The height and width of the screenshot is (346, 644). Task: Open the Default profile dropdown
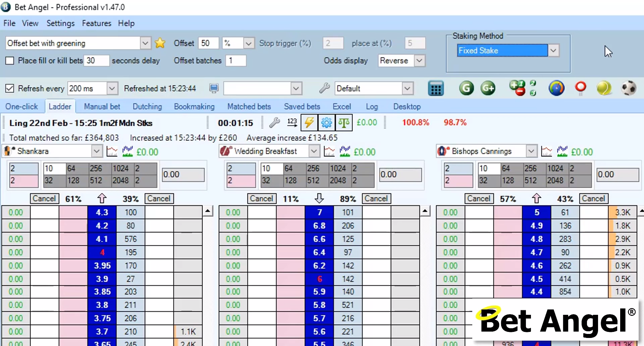pyautogui.click(x=407, y=89)
